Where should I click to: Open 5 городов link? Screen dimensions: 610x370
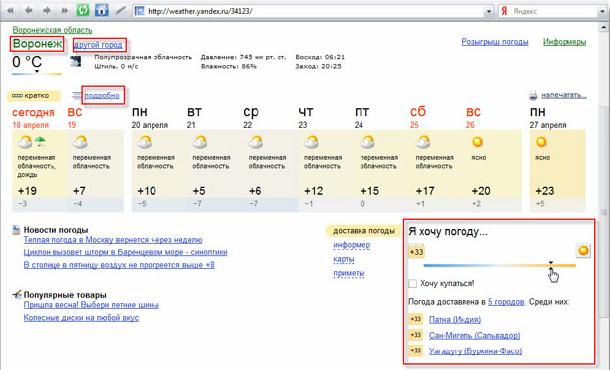tap(506, 302)
